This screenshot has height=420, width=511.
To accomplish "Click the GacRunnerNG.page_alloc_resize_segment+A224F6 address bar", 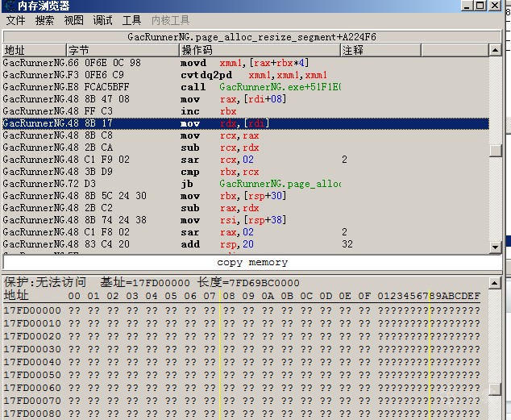I will tap(251, 37).
